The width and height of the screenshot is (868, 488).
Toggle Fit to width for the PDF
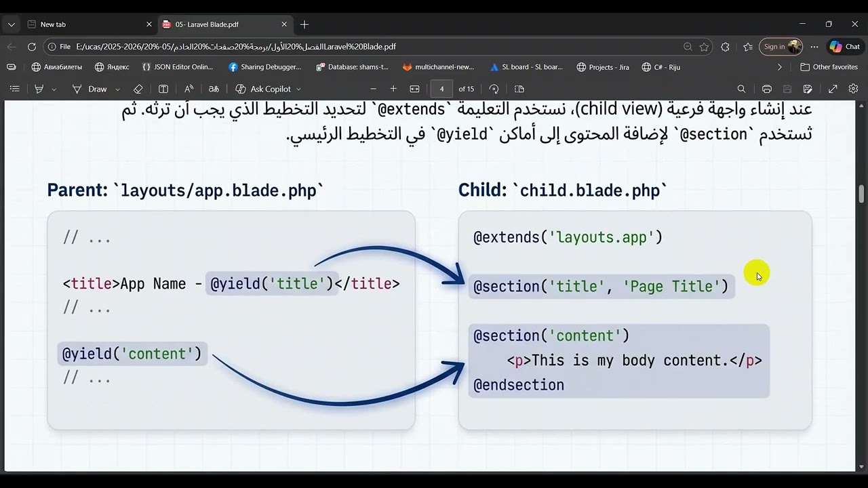415,89
